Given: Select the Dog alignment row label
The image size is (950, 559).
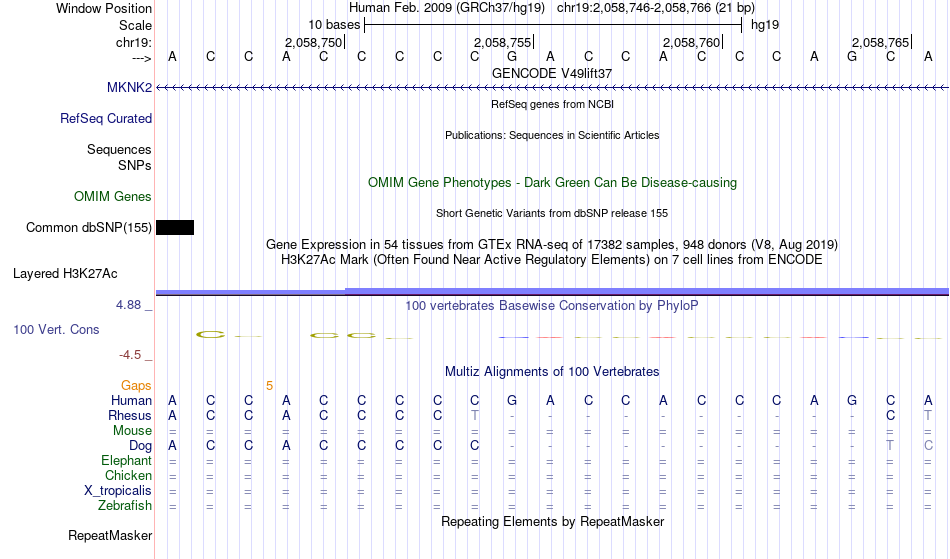Looking at the screenshot, I should (x=141, y=446).
